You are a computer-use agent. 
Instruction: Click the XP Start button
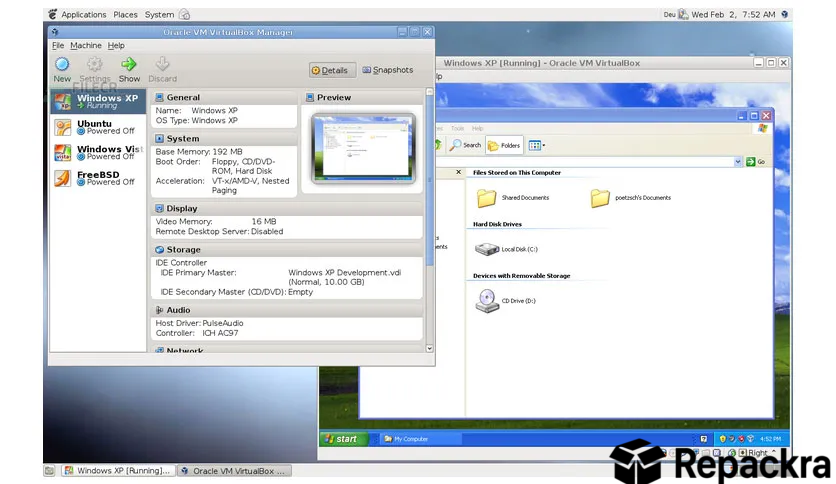344,439
